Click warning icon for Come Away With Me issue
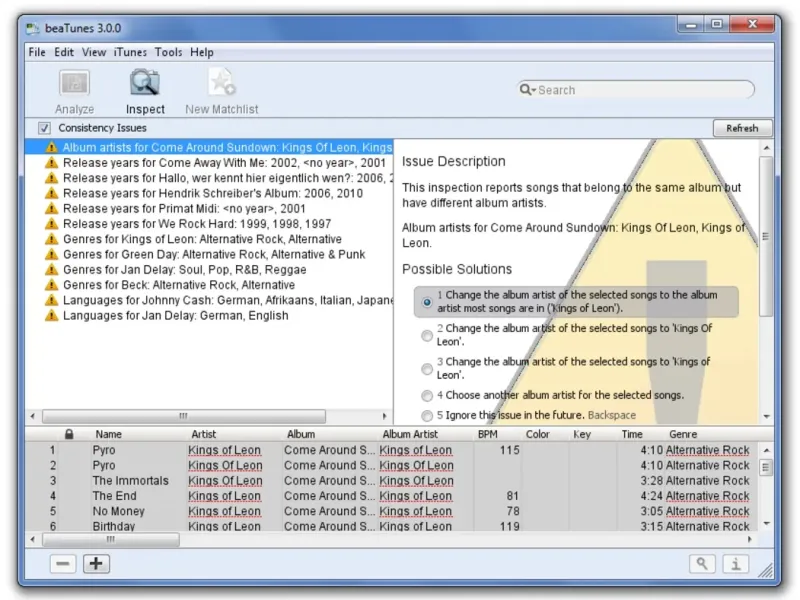This screenshot has width=800, height=600. pyautogui.click(x=52, y=163)
